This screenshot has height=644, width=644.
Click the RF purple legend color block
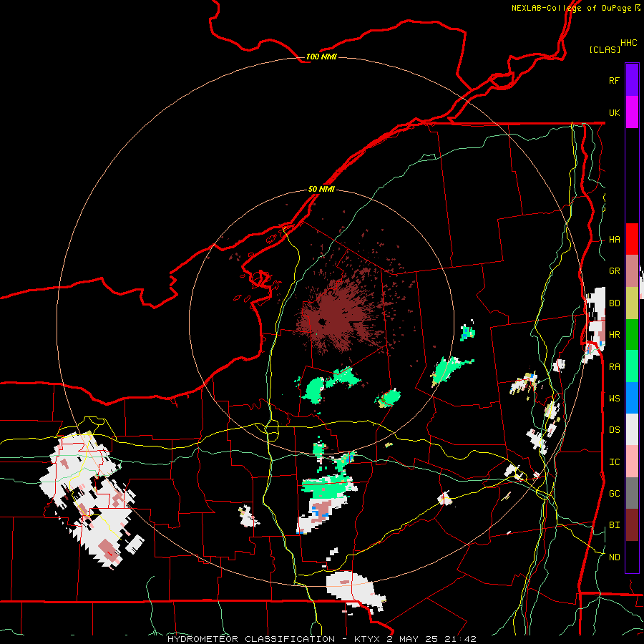pos(632,80)
